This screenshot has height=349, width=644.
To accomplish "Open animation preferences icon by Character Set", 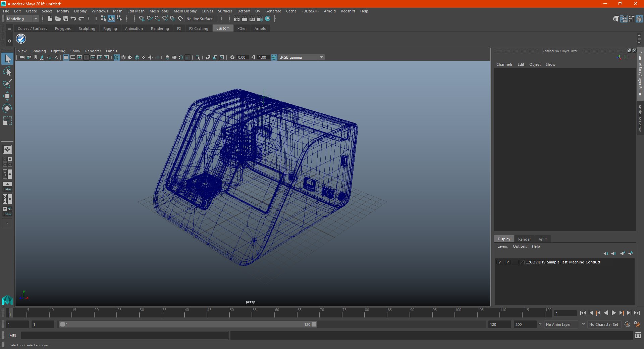I will (637, 325).
